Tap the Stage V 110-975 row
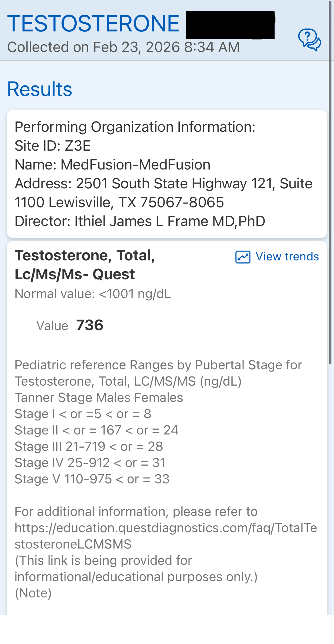334x644 pixels. tap(92, 479)
